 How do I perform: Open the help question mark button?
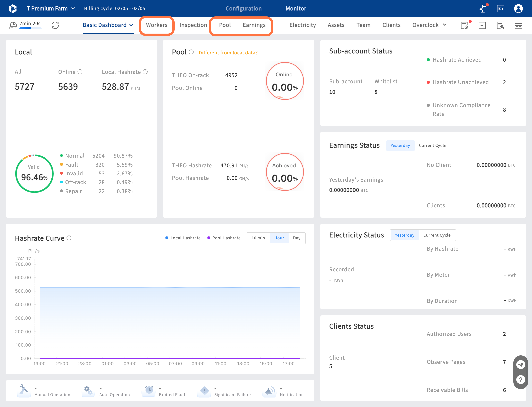tap(521, 380)
